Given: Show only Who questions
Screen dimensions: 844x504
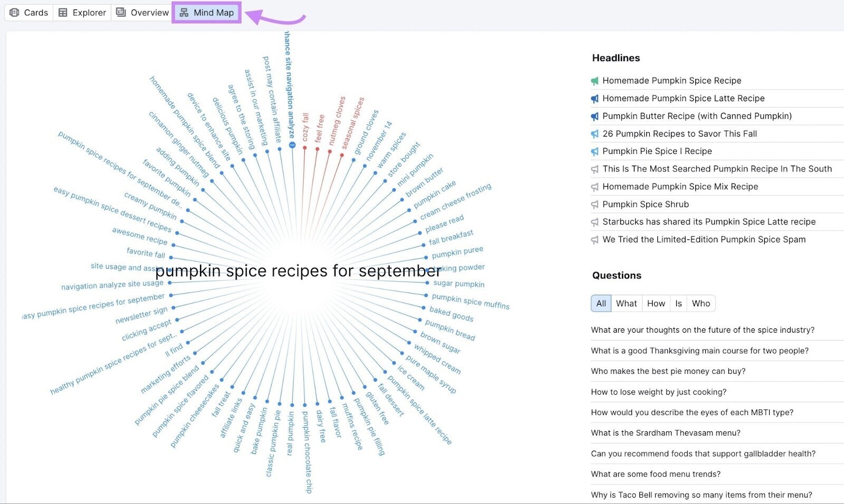Looking at the screenshot, I should coord(701,304).
